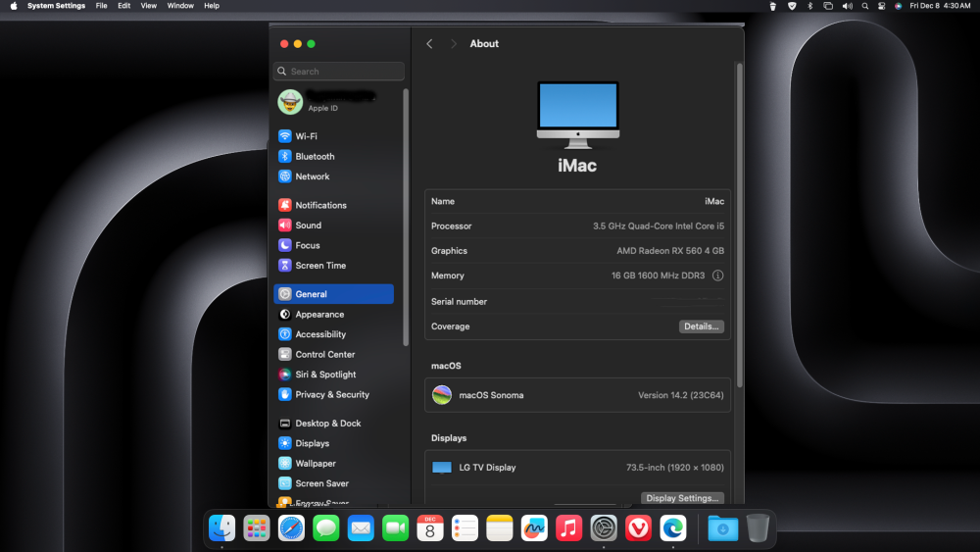Screen dimensions: 980x552
Task: Click date and time in menu bar
Action: pos(940,6)
